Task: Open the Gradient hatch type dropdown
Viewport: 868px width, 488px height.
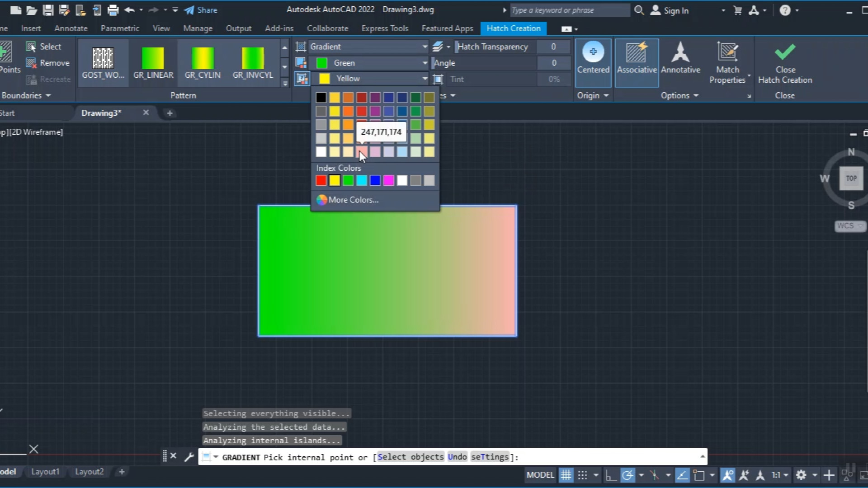Action: click(425, 47)
